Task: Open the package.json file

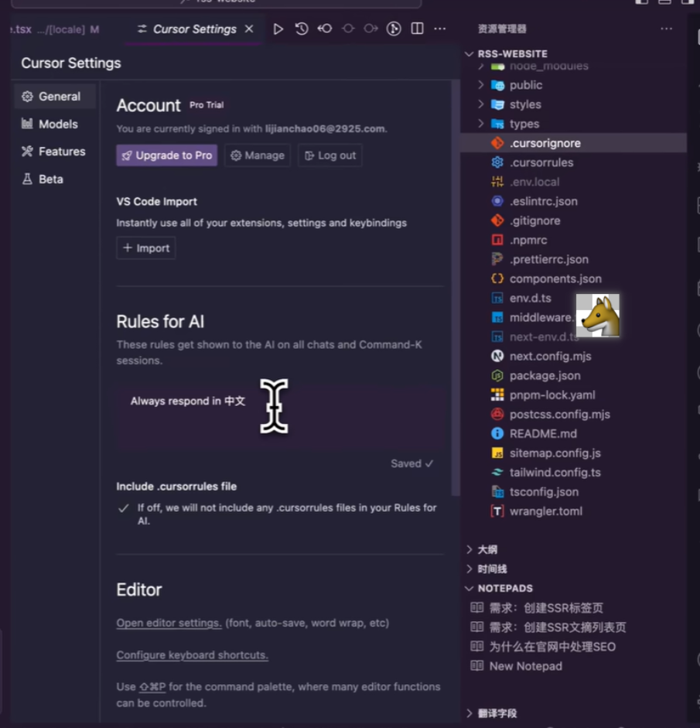Action: click(545, 375)
